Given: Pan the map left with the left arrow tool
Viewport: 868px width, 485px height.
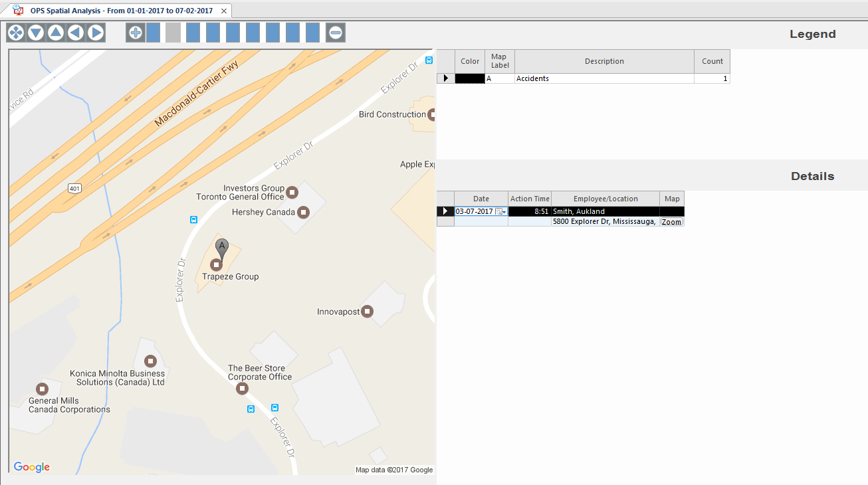Looking at the screenshot, I should [x=75, y=32].
